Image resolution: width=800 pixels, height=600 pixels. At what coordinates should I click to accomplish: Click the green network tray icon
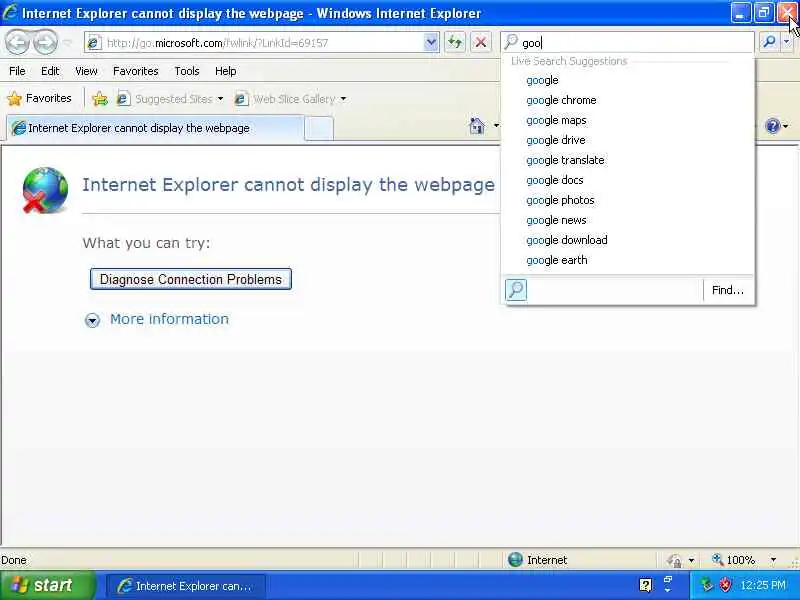[x=707, y=585]
